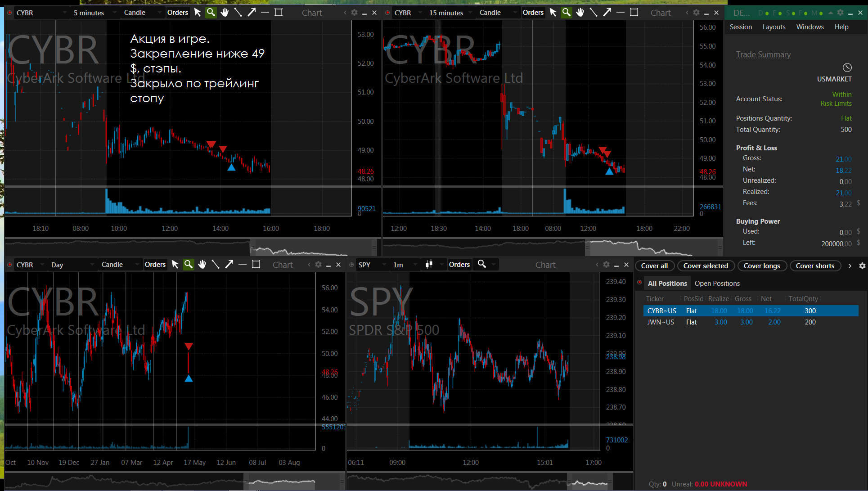Open the Layouts menu
The image size is (868, 491).
[774, 27]
